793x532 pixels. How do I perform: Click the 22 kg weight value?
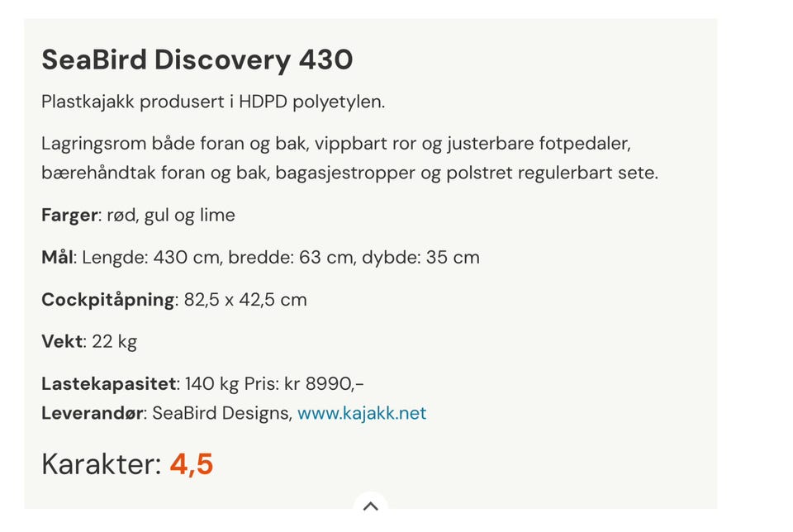[114, 342]
